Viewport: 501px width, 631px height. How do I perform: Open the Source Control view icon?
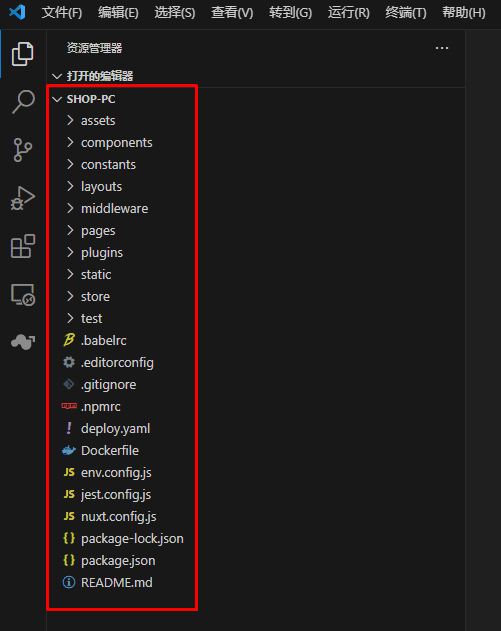point(23,150)
